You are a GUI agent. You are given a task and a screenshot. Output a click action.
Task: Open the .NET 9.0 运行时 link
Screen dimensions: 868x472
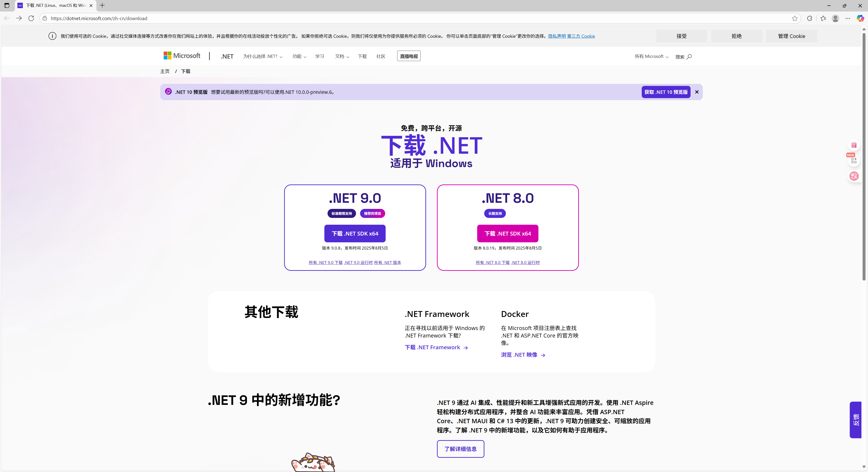click(358, 262)
